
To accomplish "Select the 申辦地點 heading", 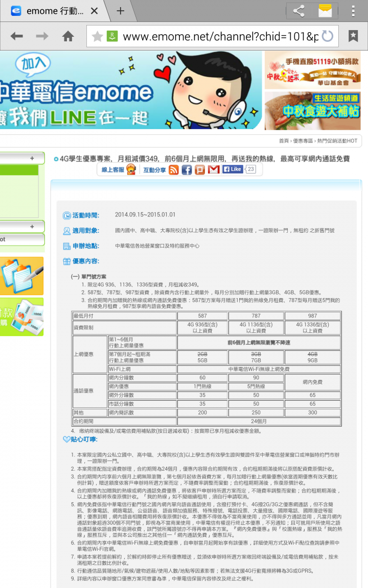I will pos(86,246).
